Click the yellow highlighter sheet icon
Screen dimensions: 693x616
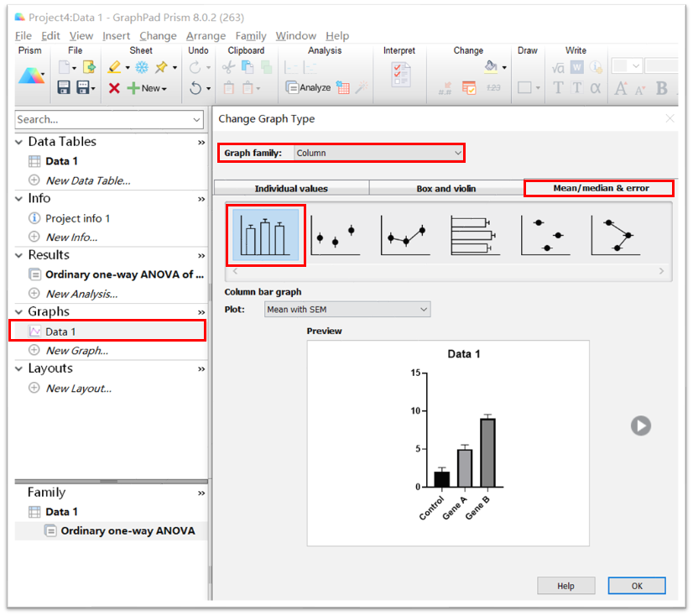click(114, 67)
